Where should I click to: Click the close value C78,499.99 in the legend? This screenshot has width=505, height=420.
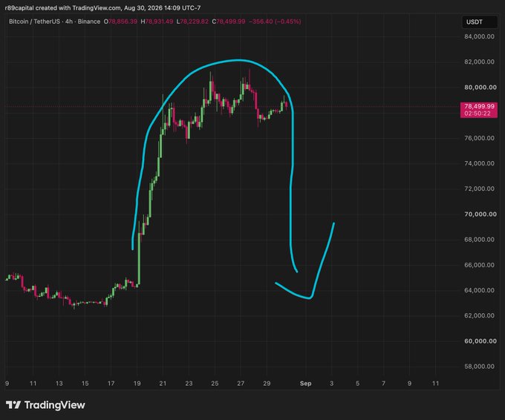[228, 22]
